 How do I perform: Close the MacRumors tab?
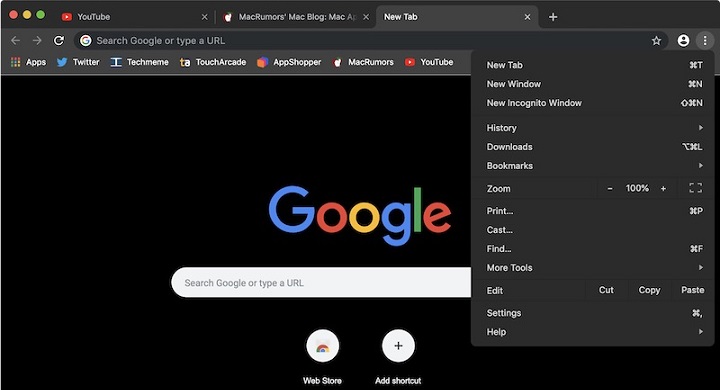click(366, 17)
